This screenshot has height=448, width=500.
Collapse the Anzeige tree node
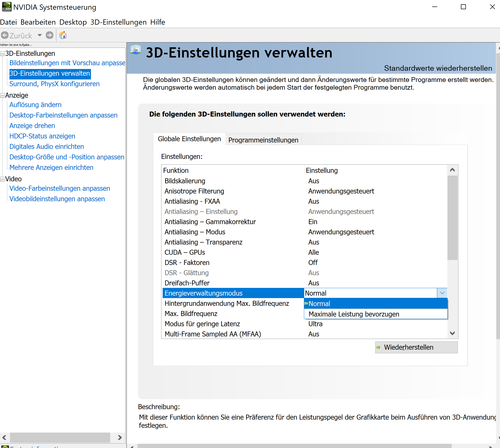pos(2,95)
